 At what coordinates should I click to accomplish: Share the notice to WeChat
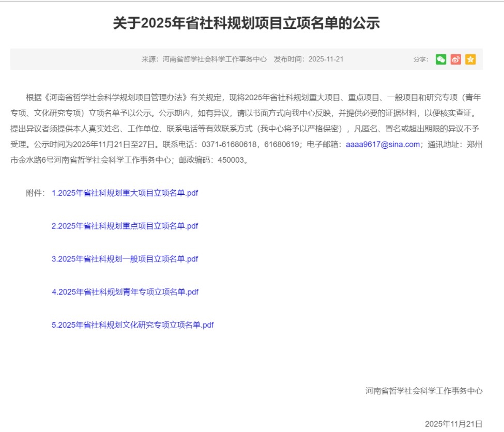point(441,59)
